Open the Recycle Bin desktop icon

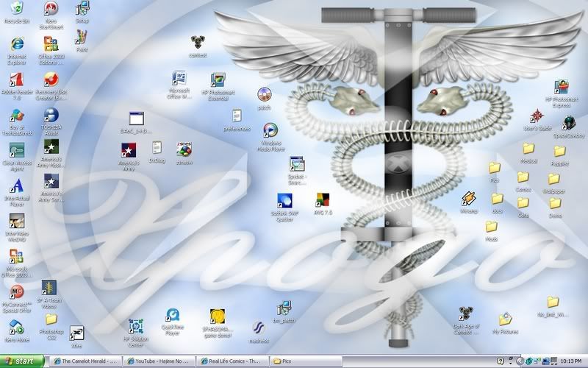coord(16,8)
